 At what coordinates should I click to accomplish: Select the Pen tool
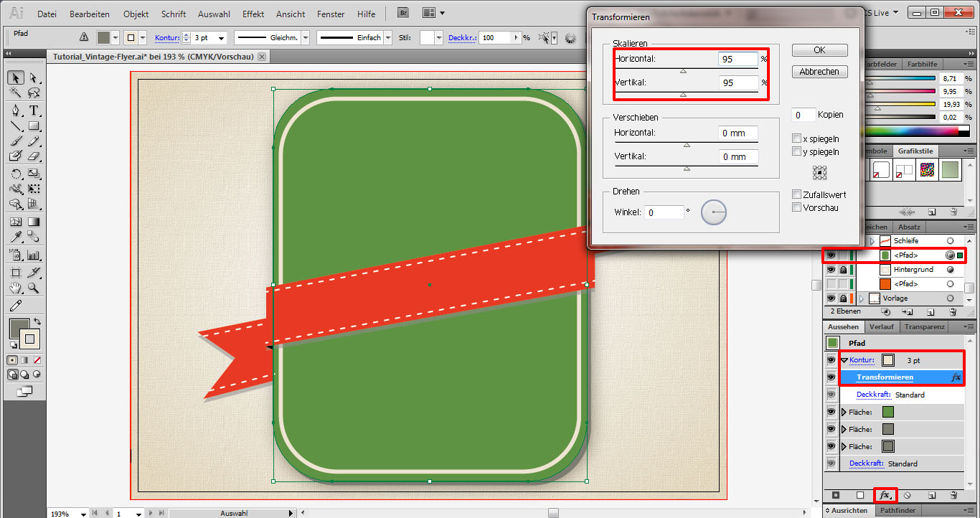[15, 110]
